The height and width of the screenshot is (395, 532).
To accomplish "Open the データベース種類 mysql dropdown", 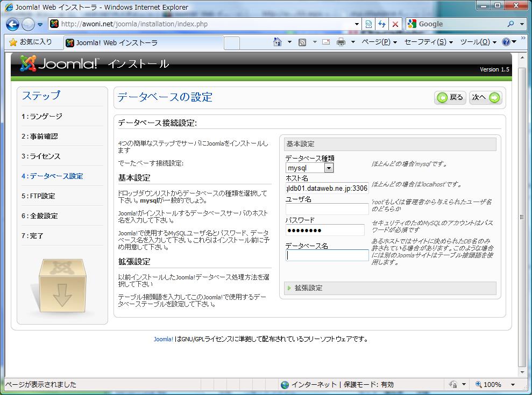I will coord(309,168).
